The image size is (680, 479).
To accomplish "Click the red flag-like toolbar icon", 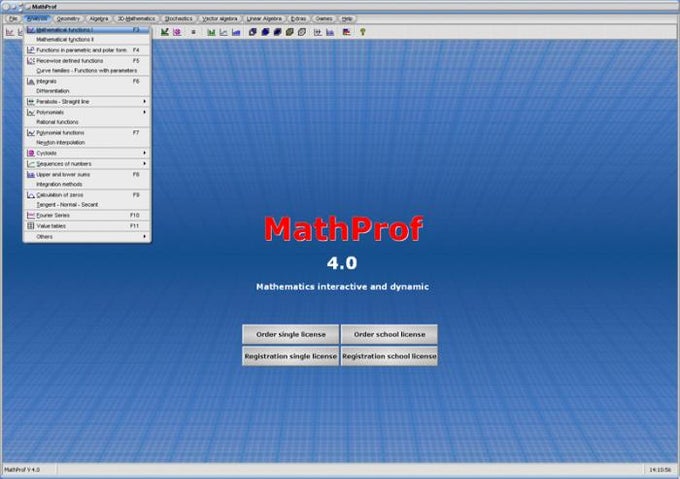I will [x=347, y=32].
